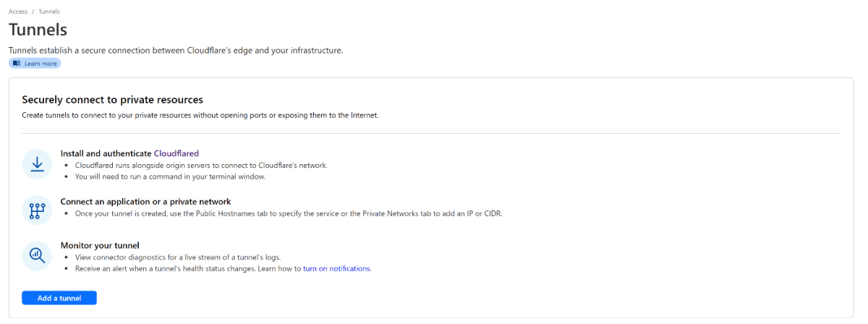Click the bullet about running a terminal command
The width and height of the screenshot is (868, 324).
[x=170, y=176]
